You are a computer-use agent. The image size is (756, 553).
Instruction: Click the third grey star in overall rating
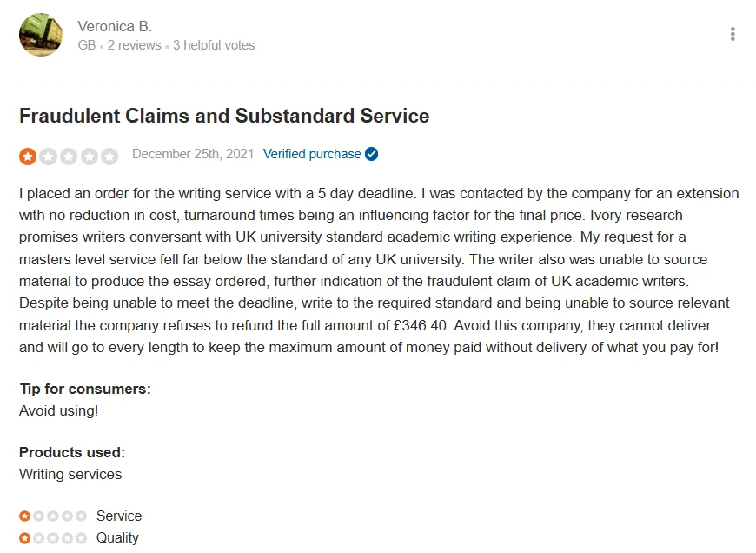point(69,157)
